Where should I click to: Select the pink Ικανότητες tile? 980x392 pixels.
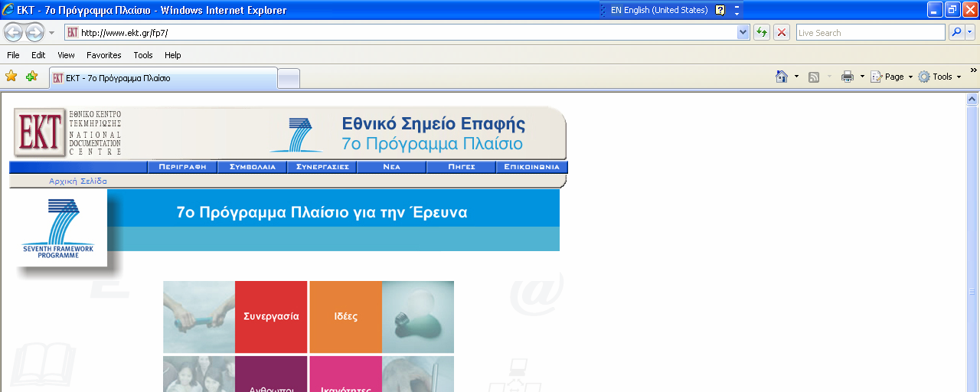coord(345,374)
